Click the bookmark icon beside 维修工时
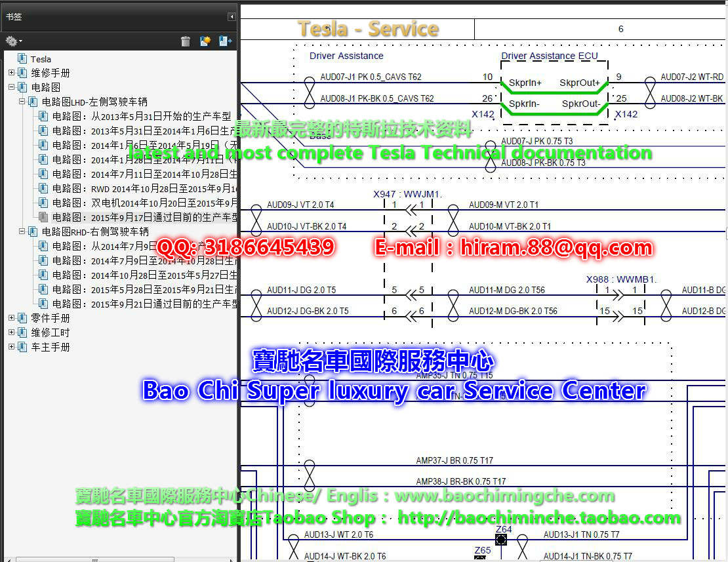 click(22, 332)
